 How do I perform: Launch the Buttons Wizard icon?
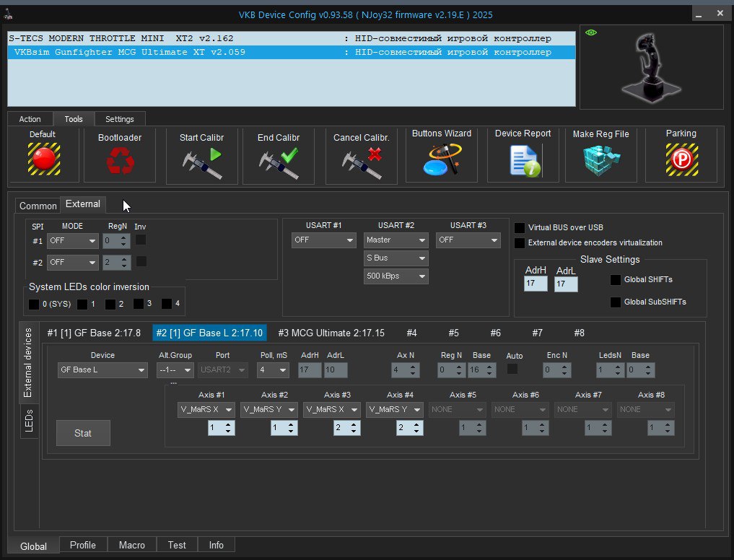pyautogui.click(x=442, y=160)
